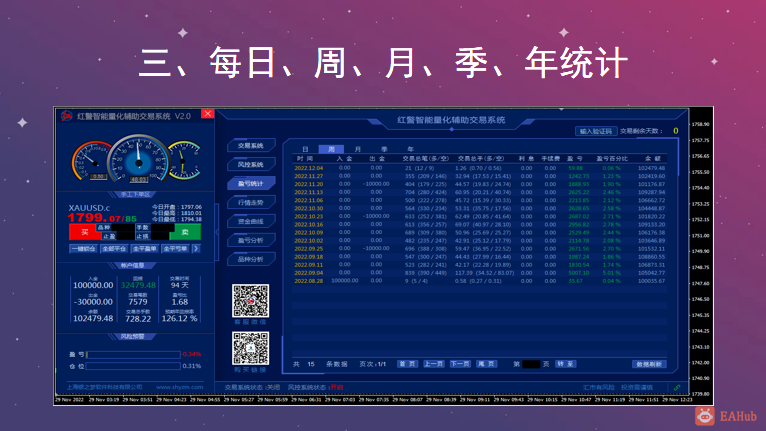Click the red 买 buy button
Image resolution: width=766 pixels, height=431 pixels.
tap(84, 232)
